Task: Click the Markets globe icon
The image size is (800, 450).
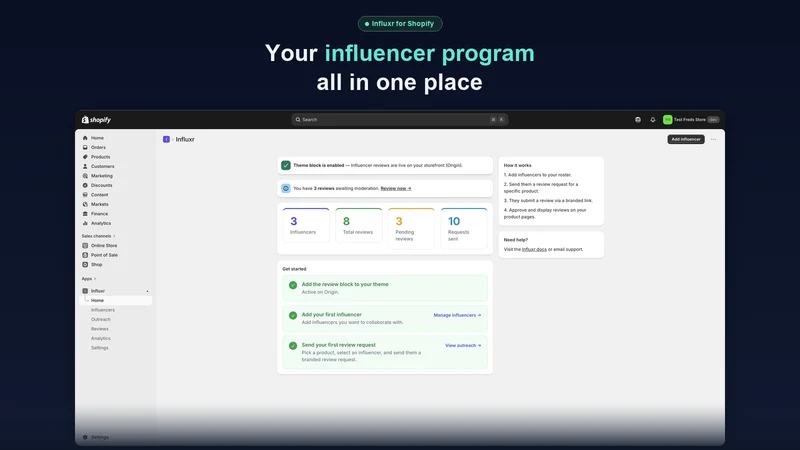Action: pyautogui.click(x=85, y=204)
